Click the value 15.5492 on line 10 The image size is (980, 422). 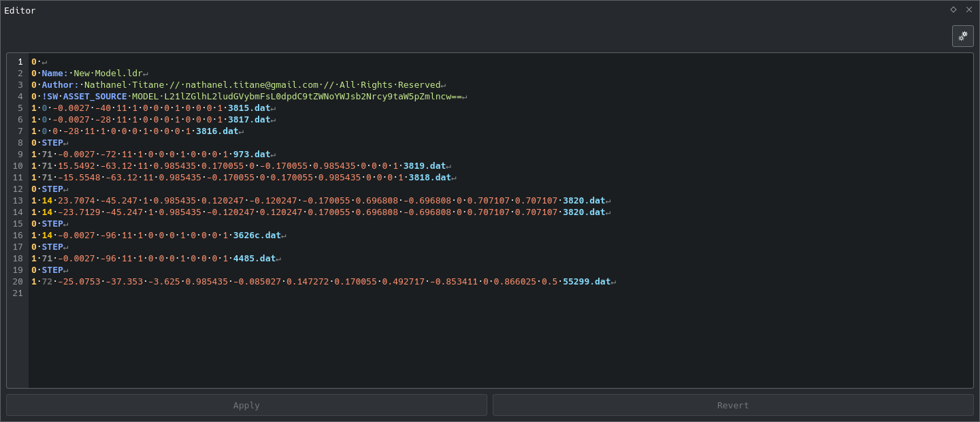point(76,166)
